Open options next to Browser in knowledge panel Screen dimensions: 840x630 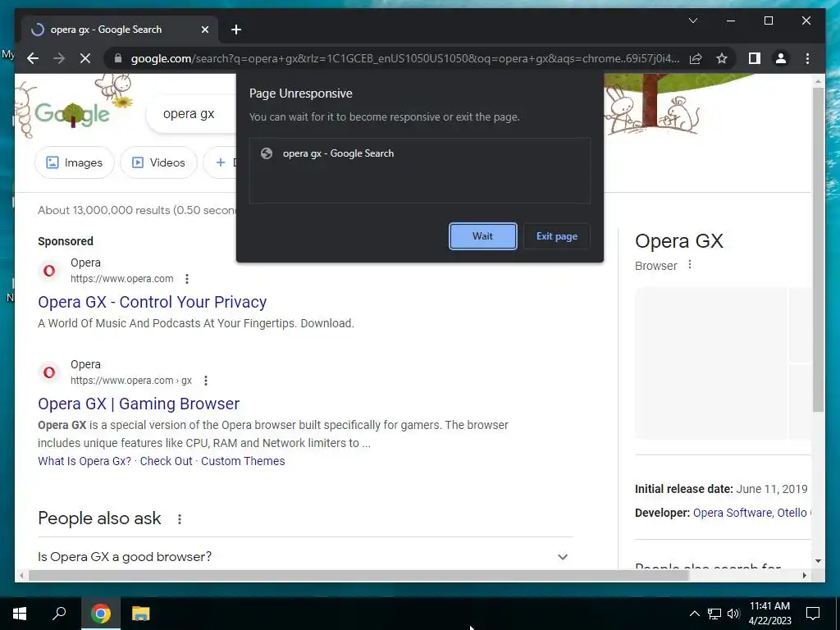coord(689,265)
